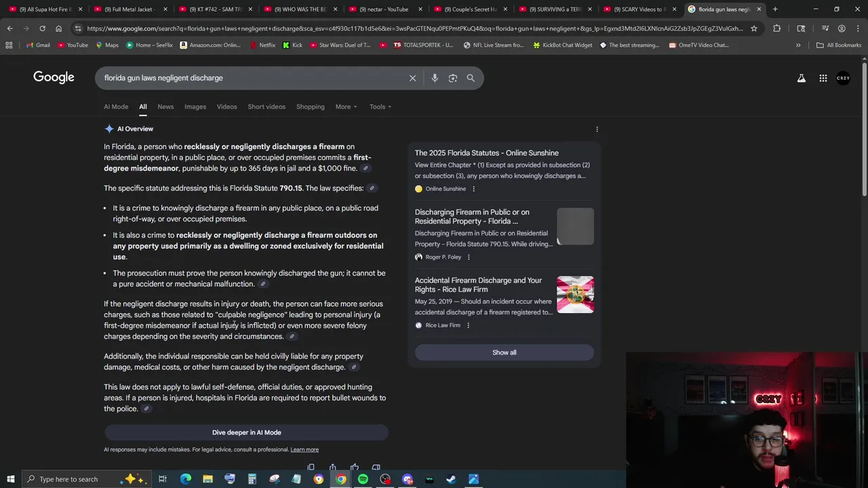This screenshot has width=868, height=488.
Task: Open Microsoft Edge from the taskbar
Action: coord(186,479)
